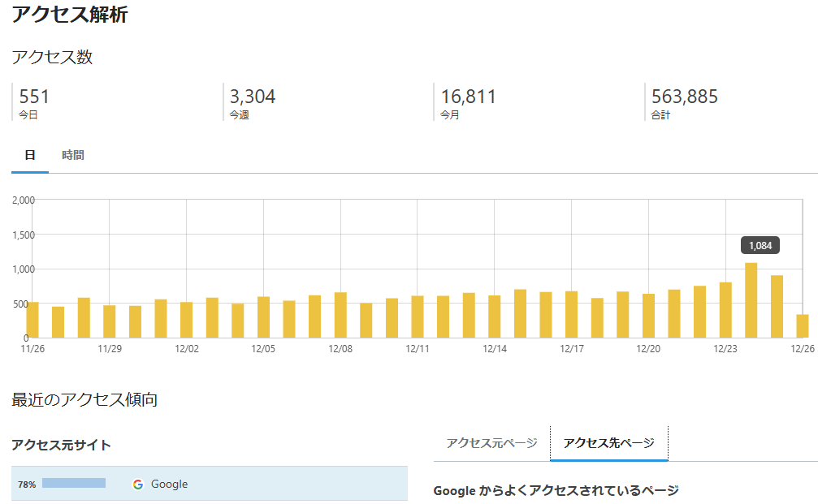Click the tallest bar at 12/24
This screenshot has width=818, height=504.
[751, 300]
